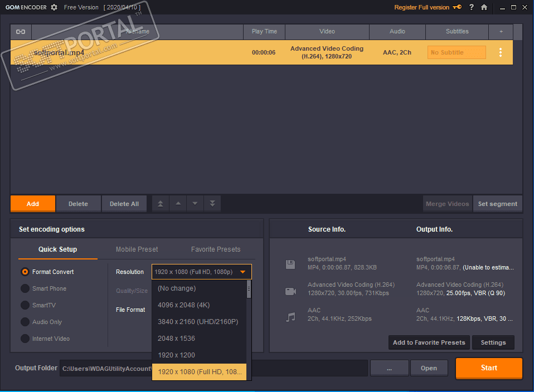The width and height of the screenshot is (534, 392).
Task: Switch to the Mobile Preset tab
Action: point(137,249)
